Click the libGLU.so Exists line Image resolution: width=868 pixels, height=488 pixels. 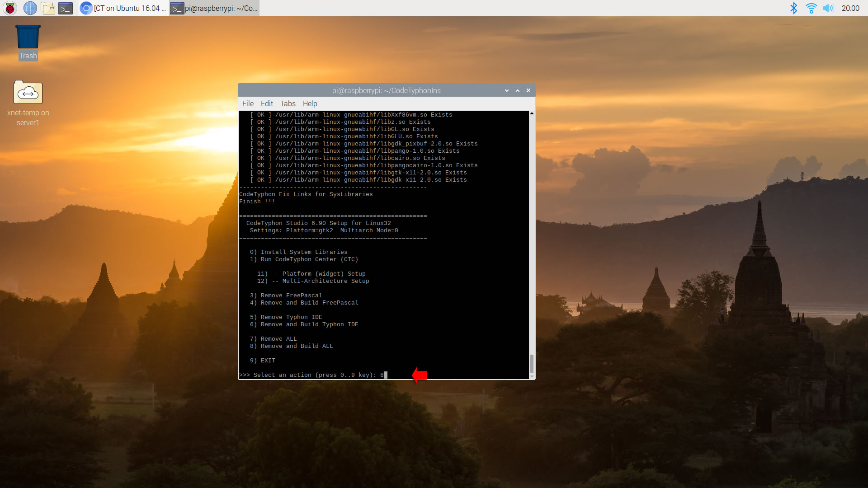coord(344,136)
